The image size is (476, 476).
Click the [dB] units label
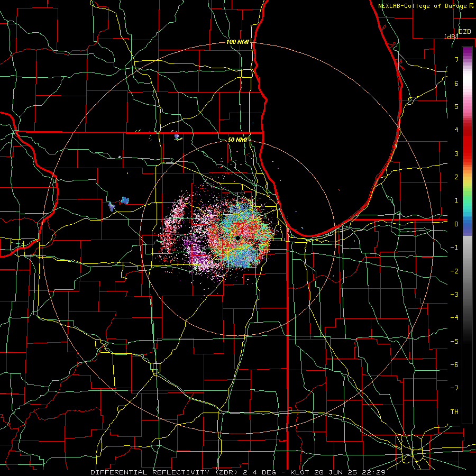click(x=451, y=36)
